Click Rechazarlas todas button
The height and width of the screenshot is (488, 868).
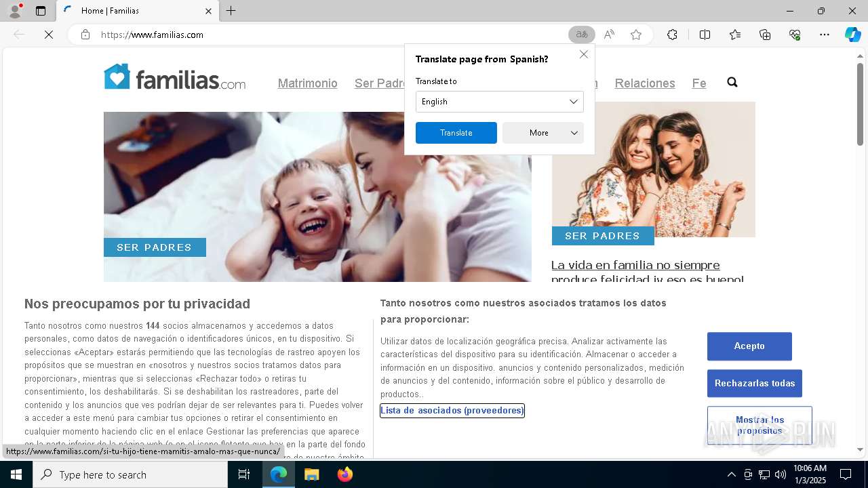(755, 384)
